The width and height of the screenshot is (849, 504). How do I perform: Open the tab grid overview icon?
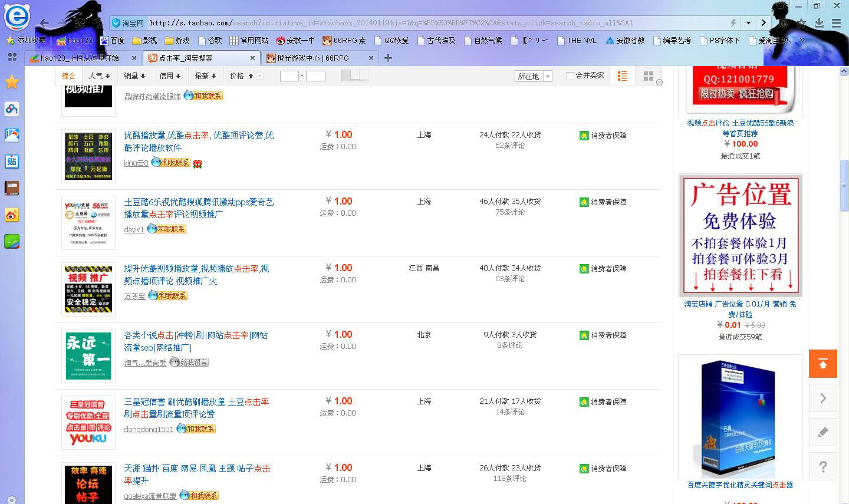click(12, 57)
